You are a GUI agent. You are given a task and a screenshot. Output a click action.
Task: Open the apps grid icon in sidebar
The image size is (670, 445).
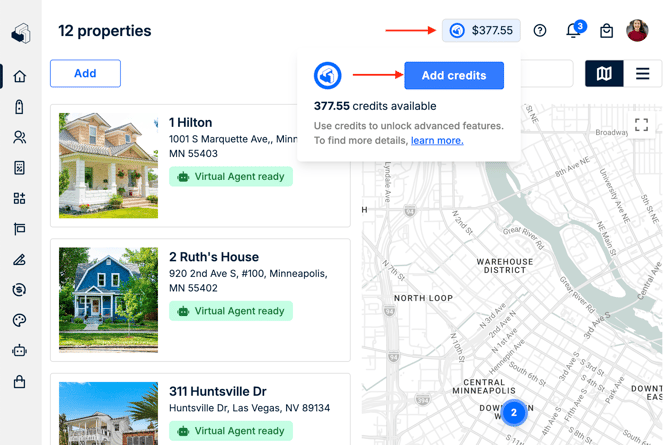[x=19, y=199]
